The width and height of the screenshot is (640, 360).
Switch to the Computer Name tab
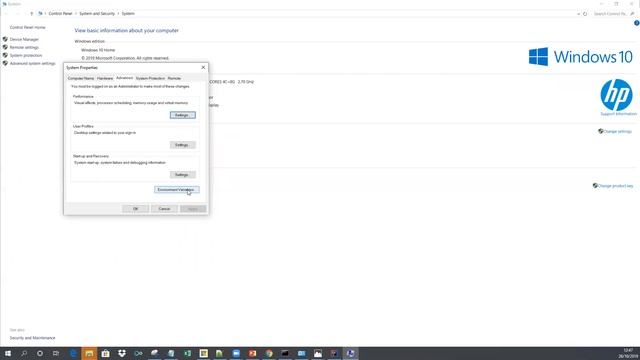(x=81, y=78)
